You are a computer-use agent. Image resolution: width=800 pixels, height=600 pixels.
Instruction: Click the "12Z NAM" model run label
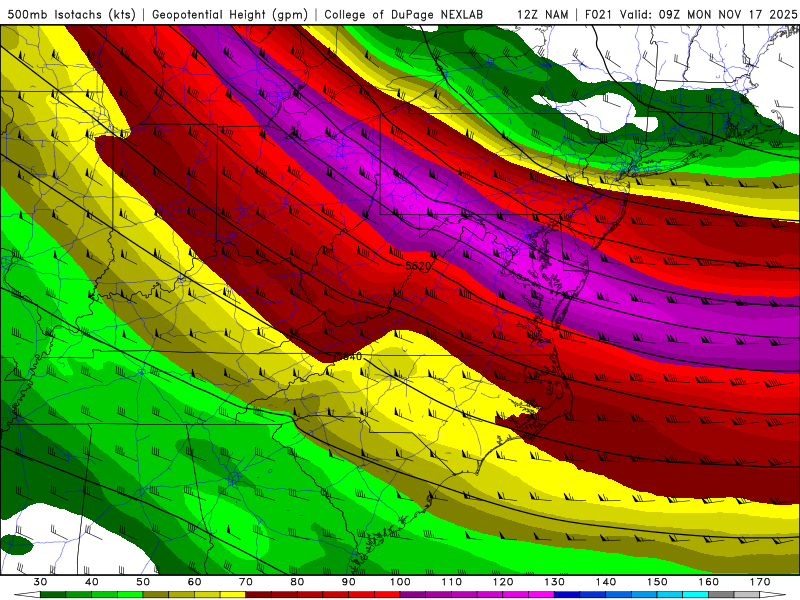point(542,15)
